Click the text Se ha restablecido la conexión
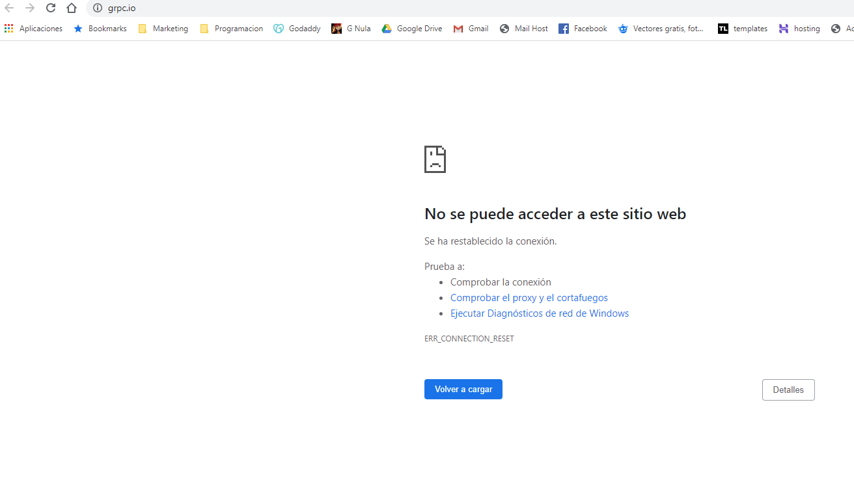Viewport: 854px width, 504px height. pyautogui.click(x=491, y=241)
